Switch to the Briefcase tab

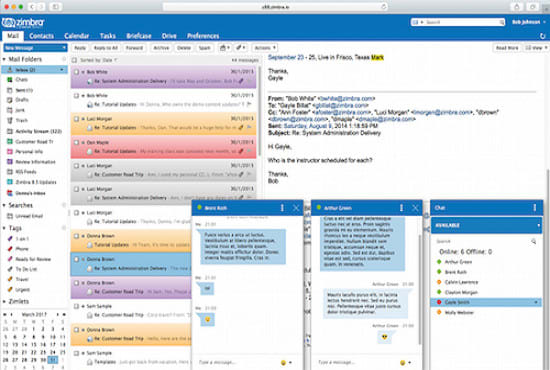(139, 36)
